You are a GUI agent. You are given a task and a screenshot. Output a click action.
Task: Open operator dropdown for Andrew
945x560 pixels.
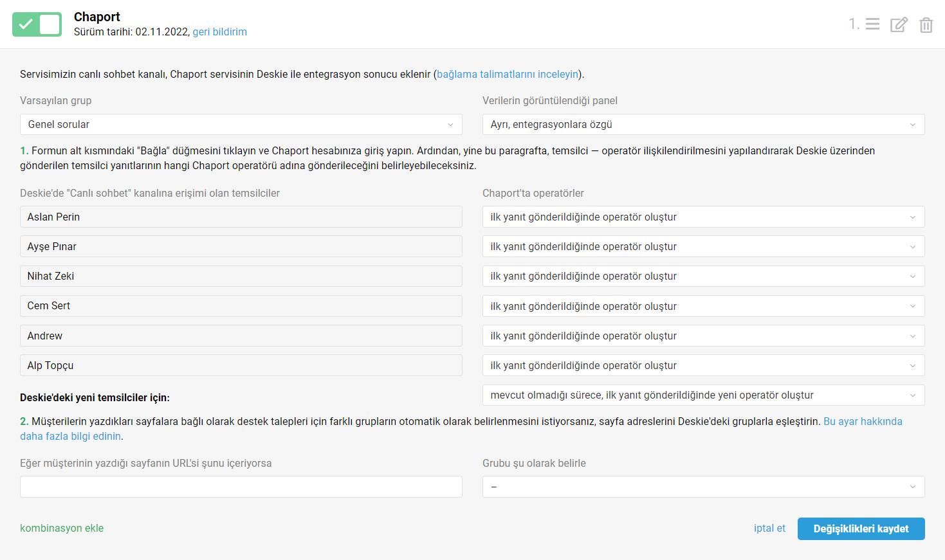[704, 336]
